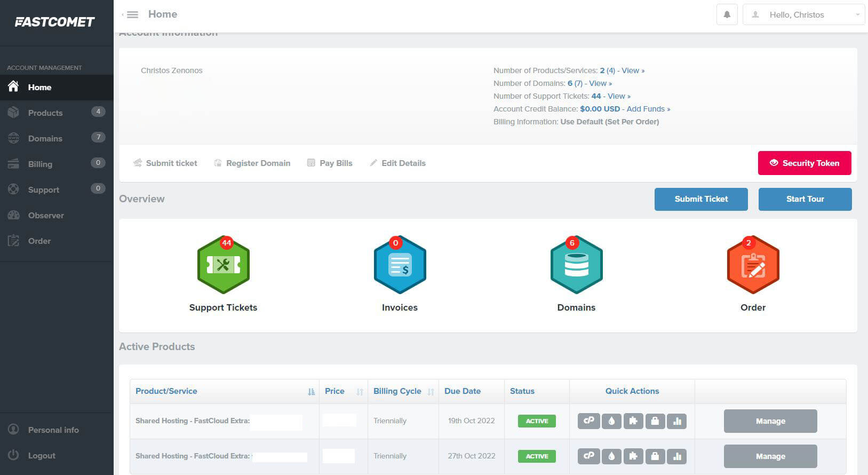Open Products in the sidebar menu
This screenshot has height=475, width=868.
click(x=45, y=113)
